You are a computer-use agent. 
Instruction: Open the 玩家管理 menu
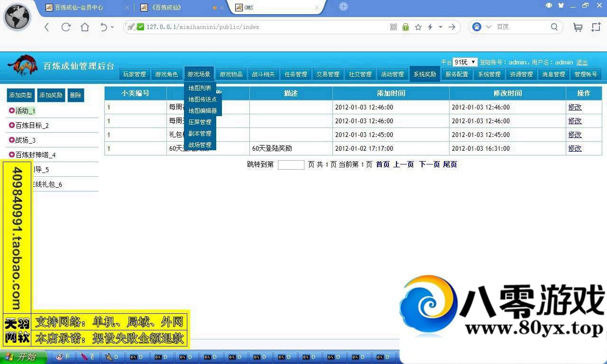(x=135, y=74)
